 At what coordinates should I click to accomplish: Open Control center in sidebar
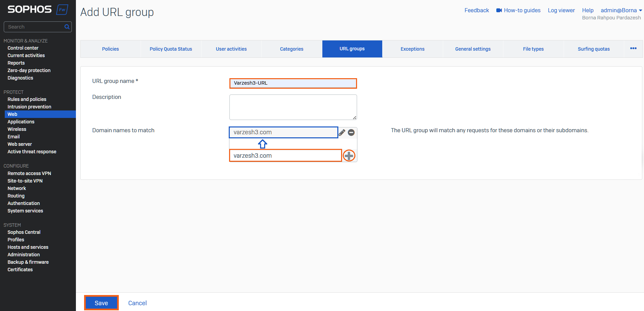point(23,48)
